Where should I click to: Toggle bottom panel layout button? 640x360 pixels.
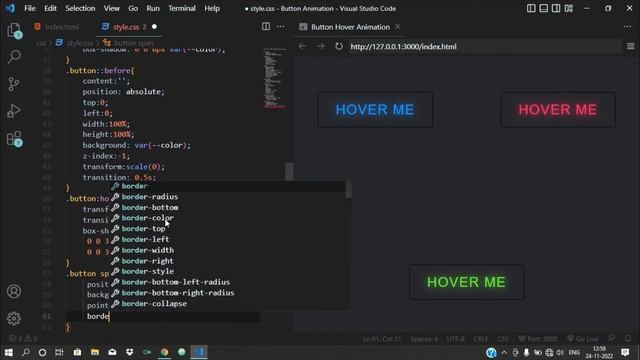pyautogui.click(x=543, y=8)
